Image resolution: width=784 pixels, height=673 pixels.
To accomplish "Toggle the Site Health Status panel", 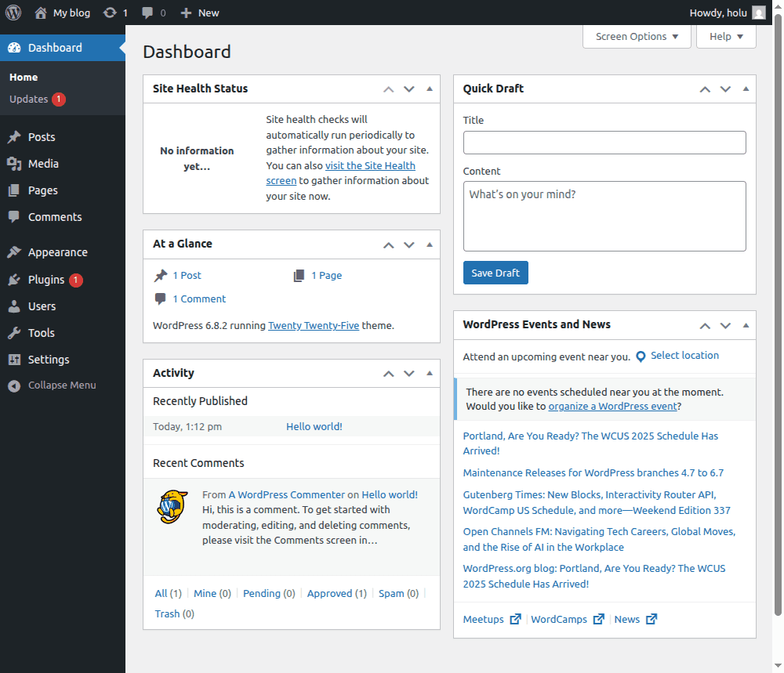I will click(x=430, y=89).
